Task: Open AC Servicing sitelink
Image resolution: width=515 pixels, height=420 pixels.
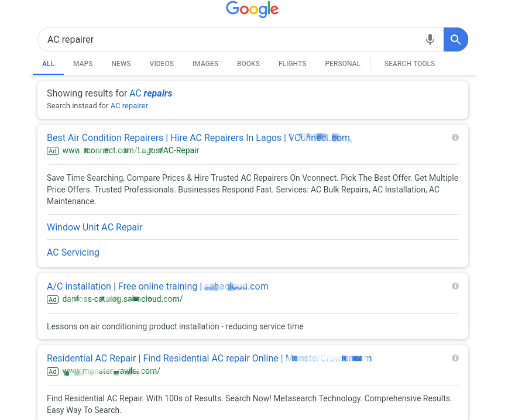Action: pyautogui.click(x=73, y=252)
